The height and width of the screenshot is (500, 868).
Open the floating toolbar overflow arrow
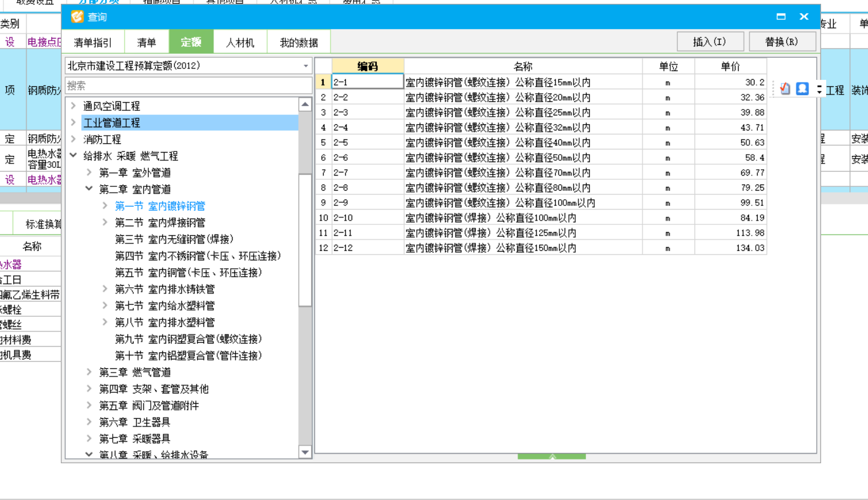pyautogui.click(x=819, y=89)
